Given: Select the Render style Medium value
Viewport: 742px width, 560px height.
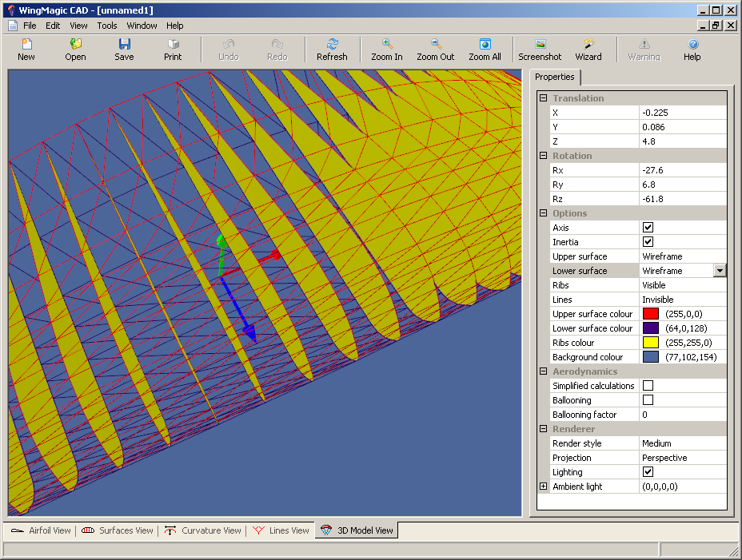Looking at the screenshot, I should (682, 443).
